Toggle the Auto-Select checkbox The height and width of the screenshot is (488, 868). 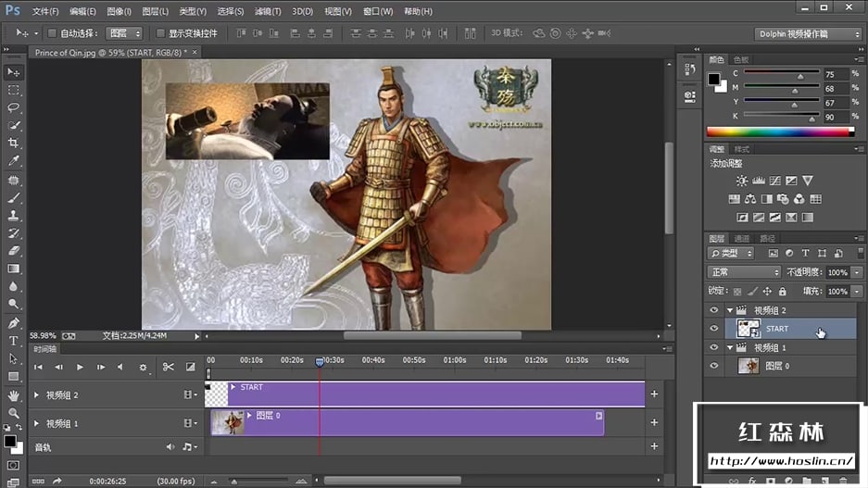point(52,33)
